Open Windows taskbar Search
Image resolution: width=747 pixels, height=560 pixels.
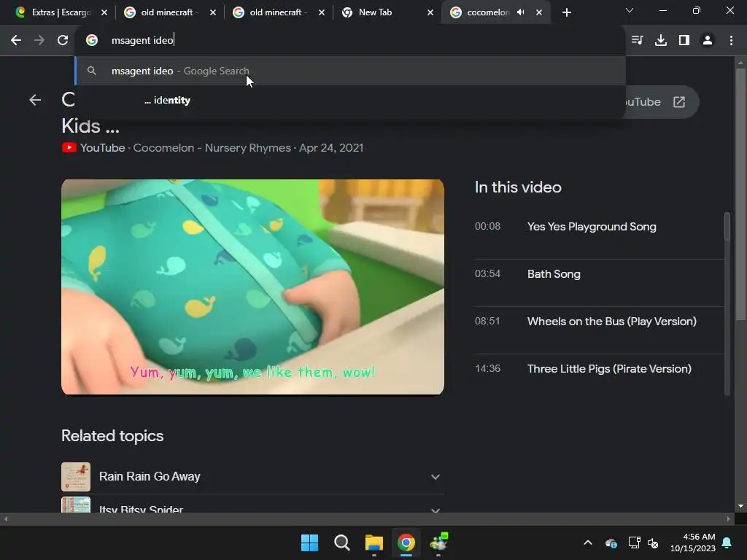(x=342, y=542)
